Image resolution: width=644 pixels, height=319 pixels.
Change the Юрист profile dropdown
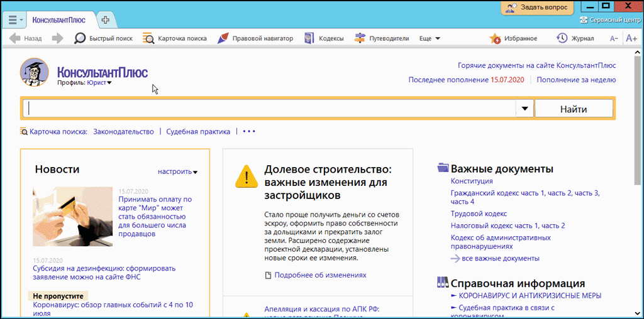[99, 83]
